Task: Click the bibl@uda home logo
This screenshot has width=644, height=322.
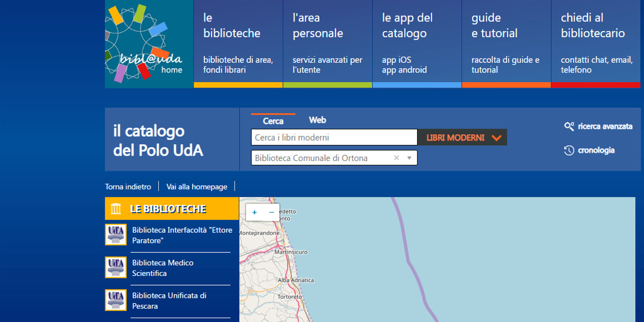Action: coord(149,44)
